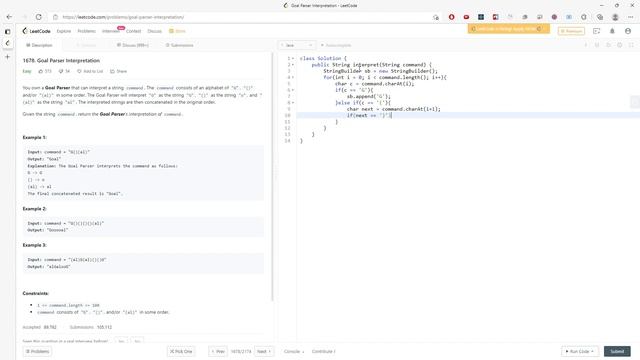The height and width of the screenshot is (360, 640).
Task: Collapse code fold arrow on line 4
Action: (x=293, y=77)
